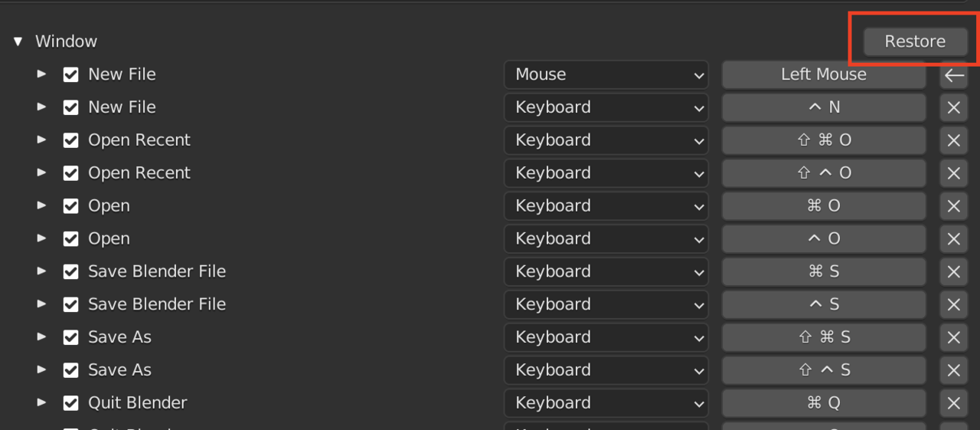
Task: Collapse the Window section triangle
Action: 18,41
